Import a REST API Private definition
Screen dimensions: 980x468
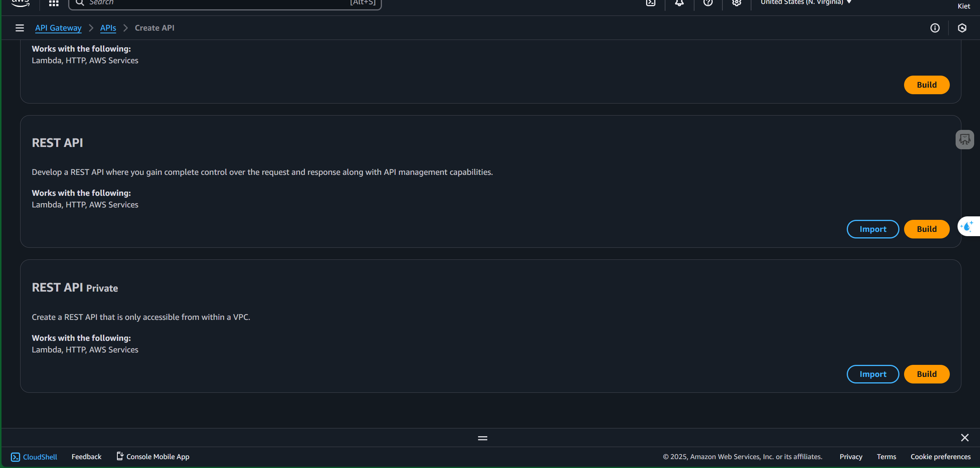tap(873, 374)
